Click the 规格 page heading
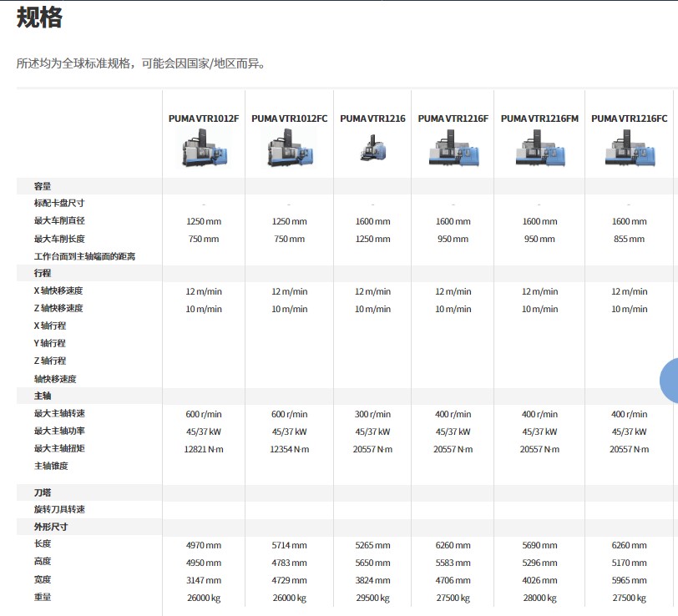The height and width of the screenshot is (616, 678). [x=39, y=18]
